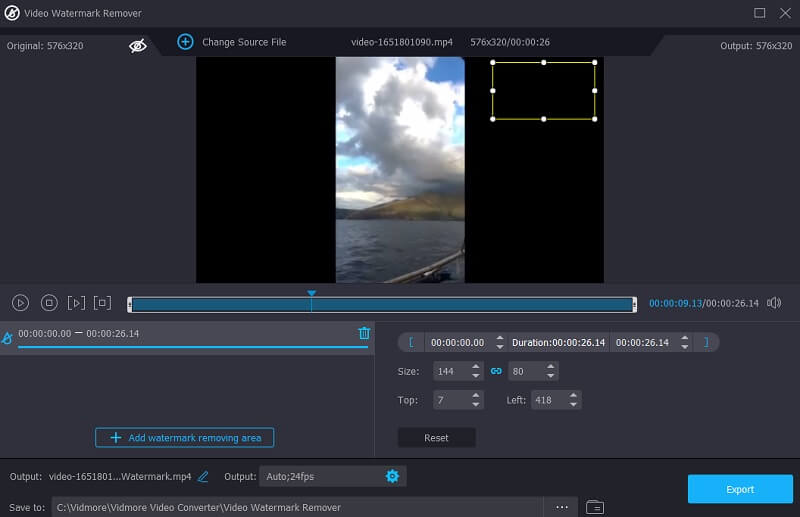The width and height of the screenshot is (800, 517).
Task: Click the timeline playhead marker
Action: pos(311,295)
